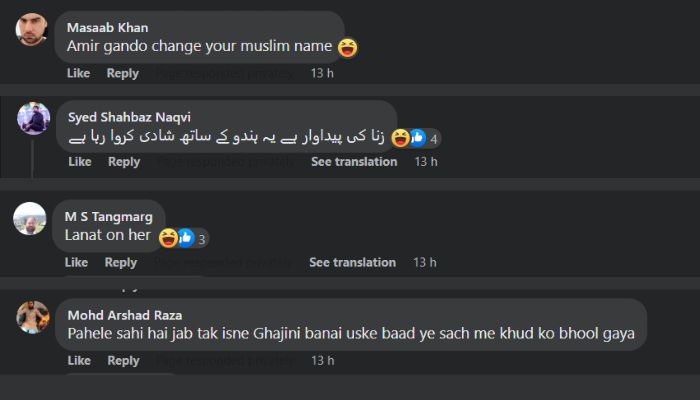Reply to Mohd Arshad Raza's comment
This screenshot has height=400, width=700.
(x=124, y=361)
